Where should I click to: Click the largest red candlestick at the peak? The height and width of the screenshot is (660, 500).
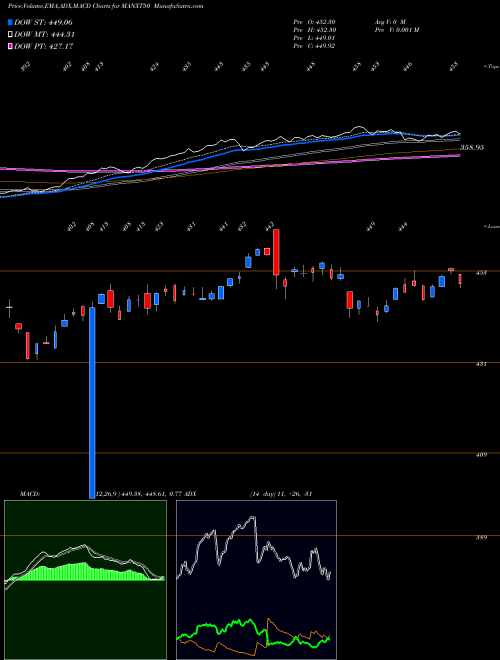coord(276,252)
